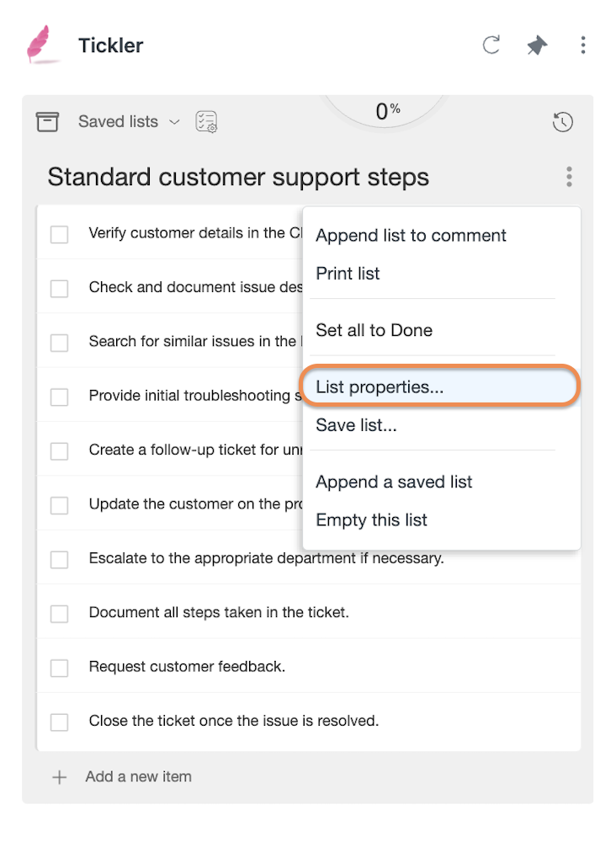Pin the Tickler panel with pushpin icon
The width and height of the screenshot is (616, 847).
tap(537, 45)
